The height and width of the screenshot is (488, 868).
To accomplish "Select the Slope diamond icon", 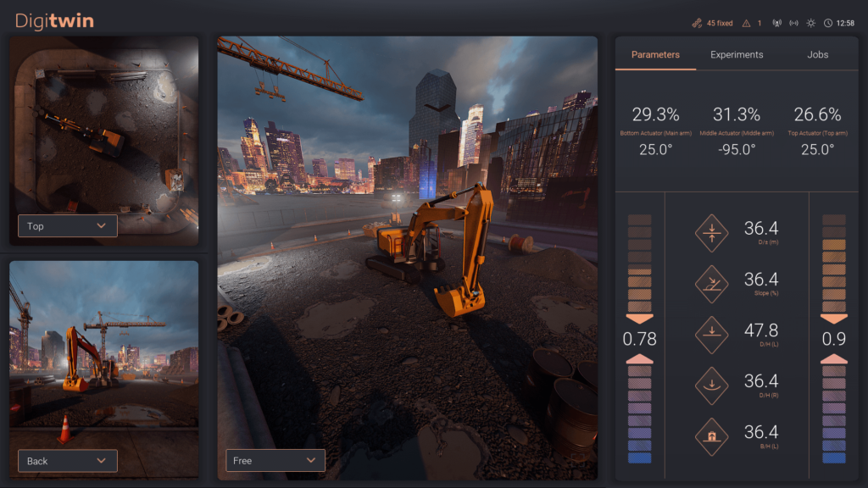I will point(712,284).
